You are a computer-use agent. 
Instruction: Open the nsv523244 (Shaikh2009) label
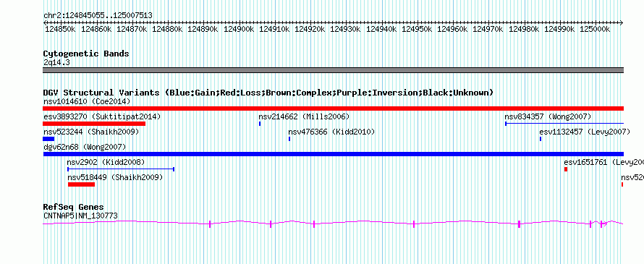point(91,132)
